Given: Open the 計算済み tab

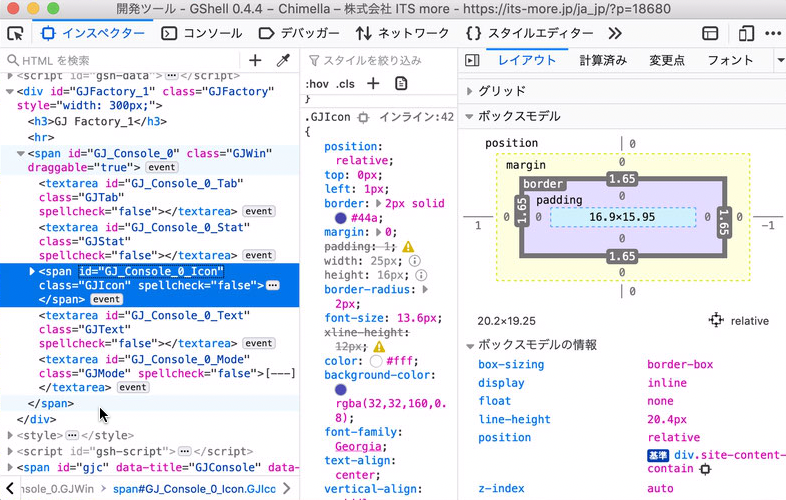Looking at the screenshot, I should [x=603, y=61].
